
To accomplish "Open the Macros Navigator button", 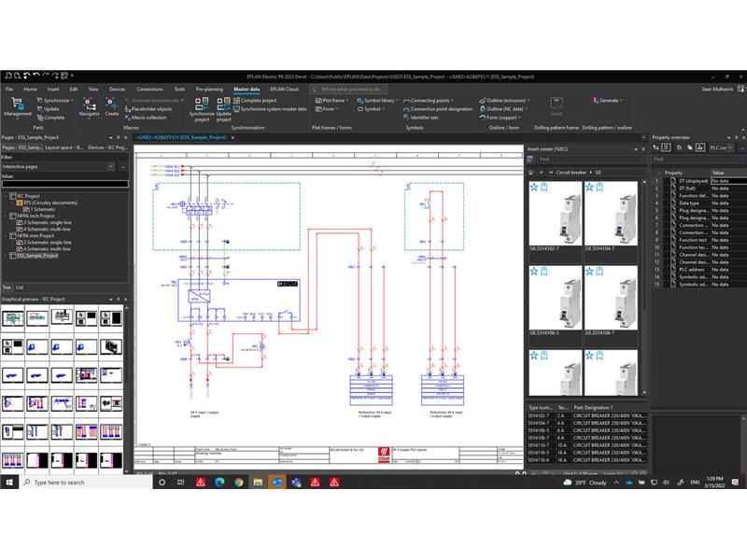I will [x=89, y=107].
